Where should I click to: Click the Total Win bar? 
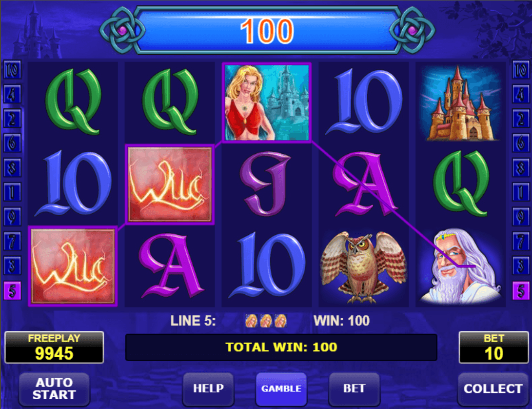pyautogui.click(x=281, y=347)
